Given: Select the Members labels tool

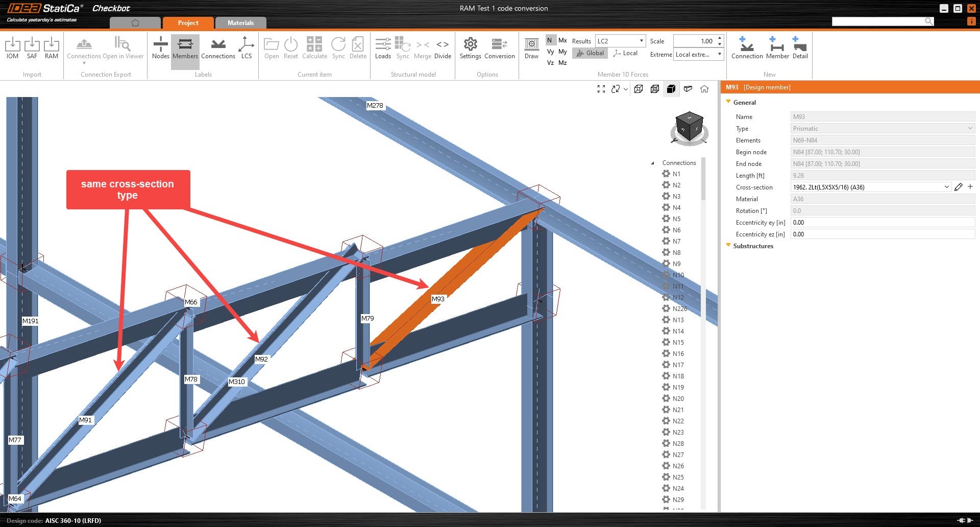Looking at the screenshot, I should pyautogui.click(x=185, y=47).
